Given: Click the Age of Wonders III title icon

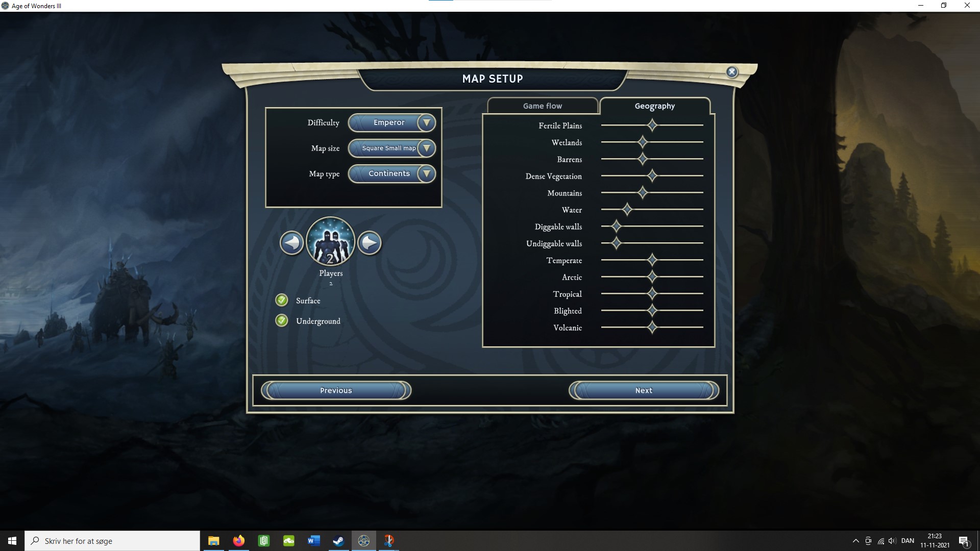Looking at the screenshot, I should (x=6, y=6).
